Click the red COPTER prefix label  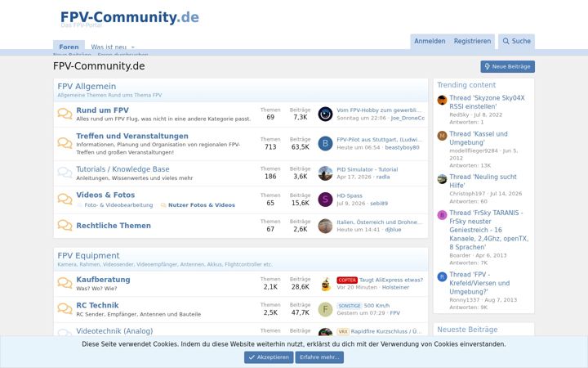point(347,280)
